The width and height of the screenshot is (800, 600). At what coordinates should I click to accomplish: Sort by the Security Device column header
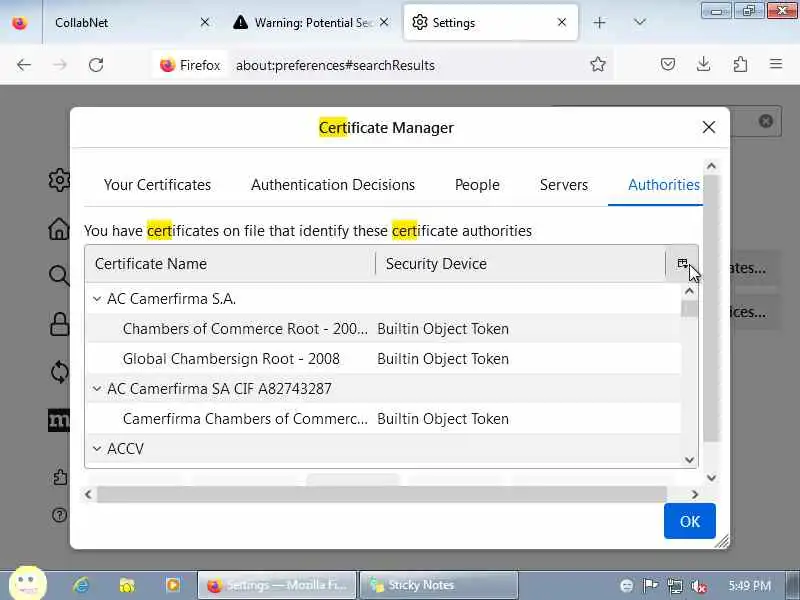click(x=520, y=264)
